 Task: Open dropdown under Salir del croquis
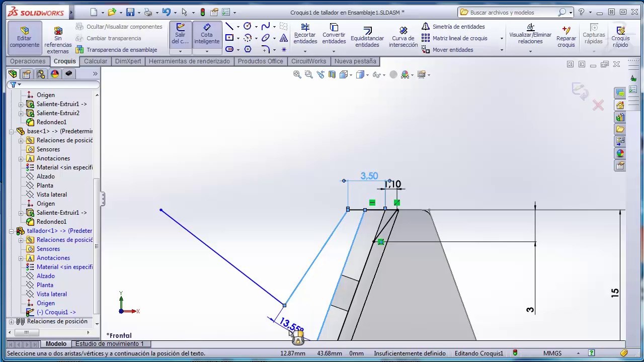[x=180, y=51]
